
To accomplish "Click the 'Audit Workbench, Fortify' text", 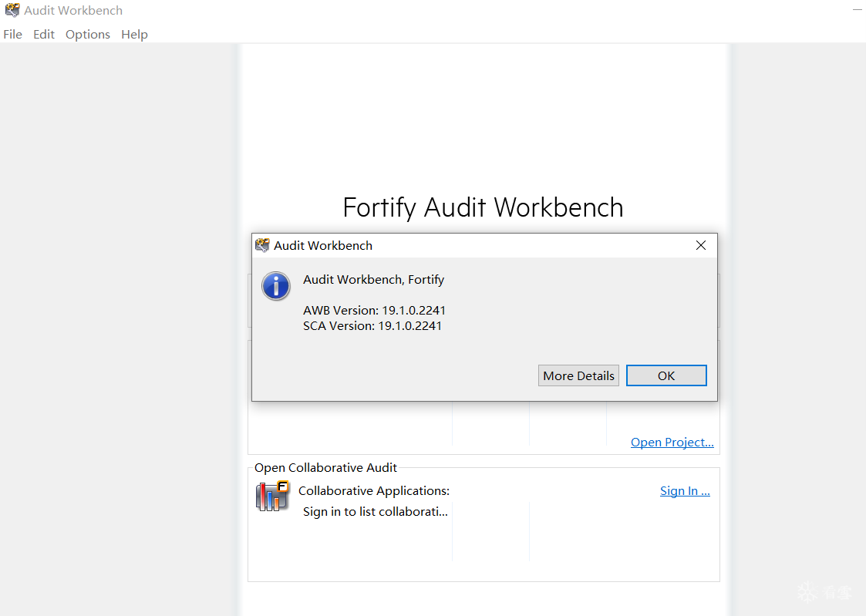I will [373, 279].
